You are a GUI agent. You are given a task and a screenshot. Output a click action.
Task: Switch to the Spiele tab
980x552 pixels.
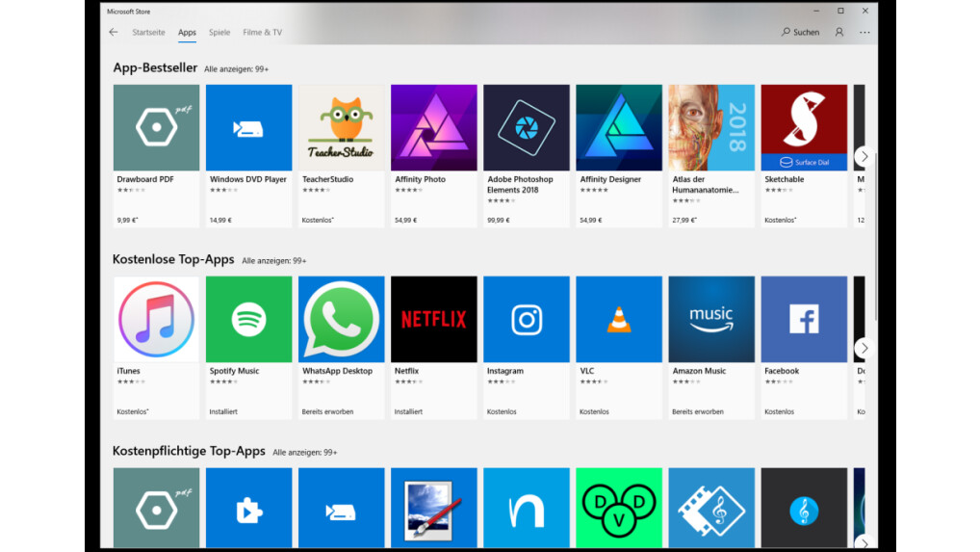[x=219, y=32]
